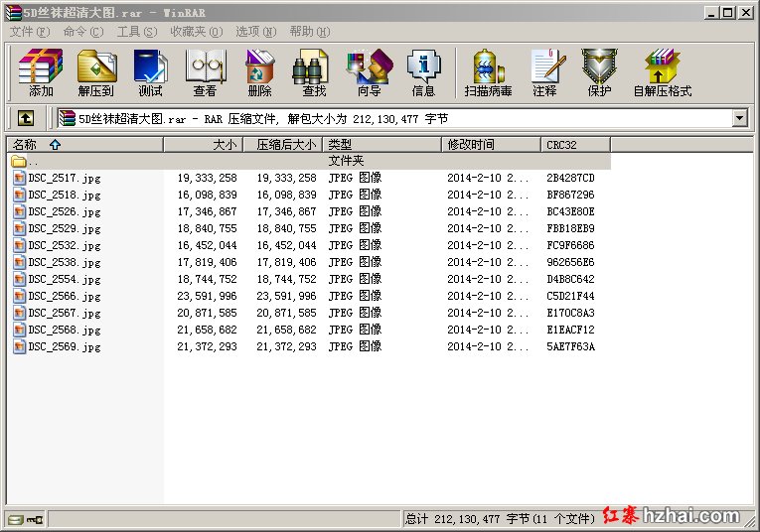Screen dimensions: 760x532
Task: Click the drive icon in status bar
Action: point(16,520)
